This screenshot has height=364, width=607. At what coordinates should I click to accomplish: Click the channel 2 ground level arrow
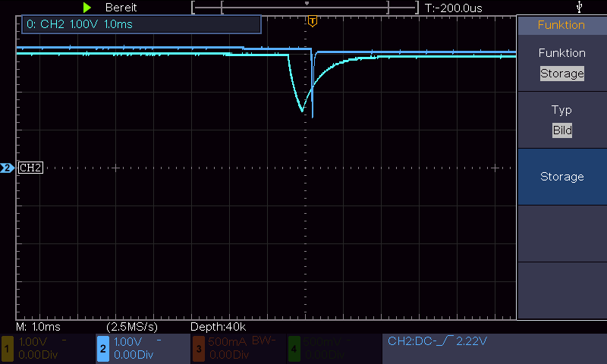[x=7, y=168]
